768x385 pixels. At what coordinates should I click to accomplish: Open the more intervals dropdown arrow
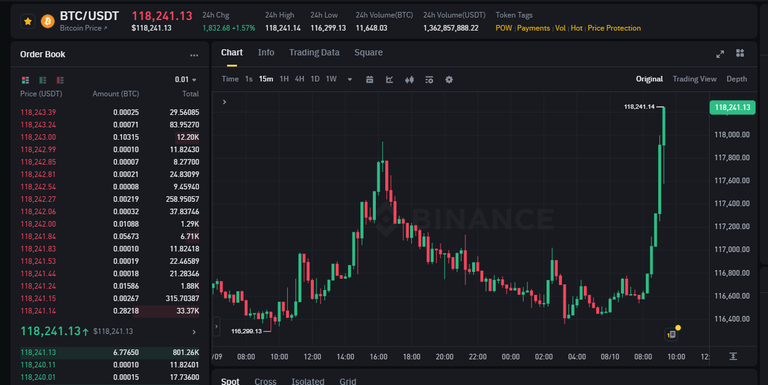[x=350, y=80]
